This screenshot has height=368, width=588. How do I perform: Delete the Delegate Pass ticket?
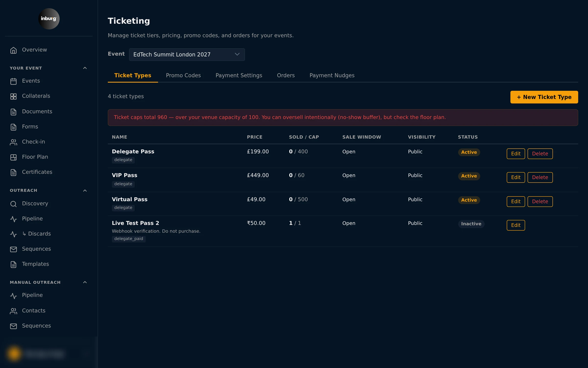540,154
